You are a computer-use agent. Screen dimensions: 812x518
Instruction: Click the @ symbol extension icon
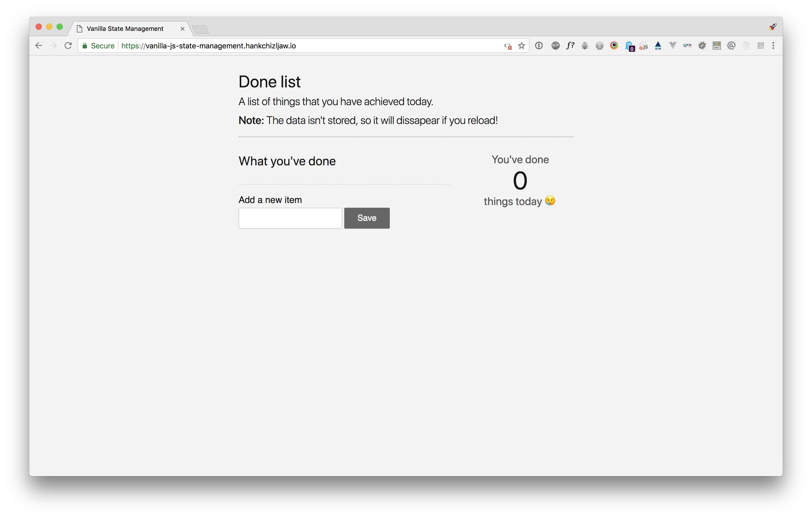pyautogui.click(x=731, y=46)
